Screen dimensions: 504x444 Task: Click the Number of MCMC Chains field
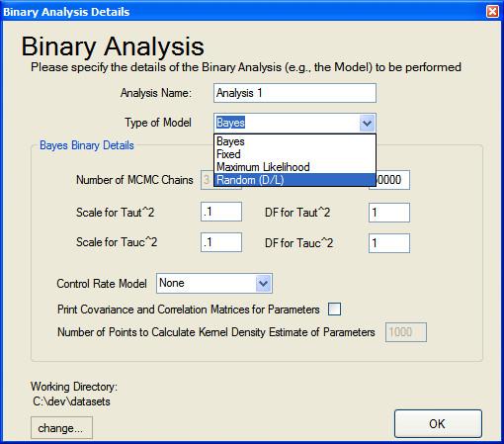pyautogui.click(x=208, y=180)
